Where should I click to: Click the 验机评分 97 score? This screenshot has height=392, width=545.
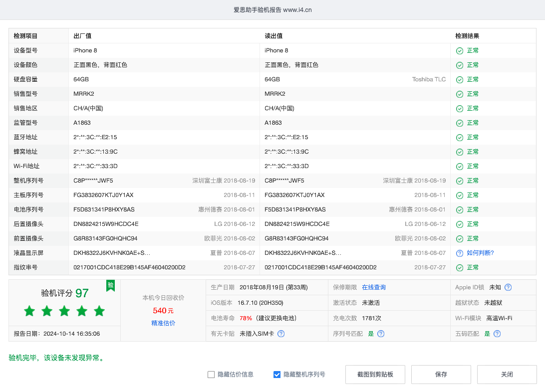[x=65, y=293]
